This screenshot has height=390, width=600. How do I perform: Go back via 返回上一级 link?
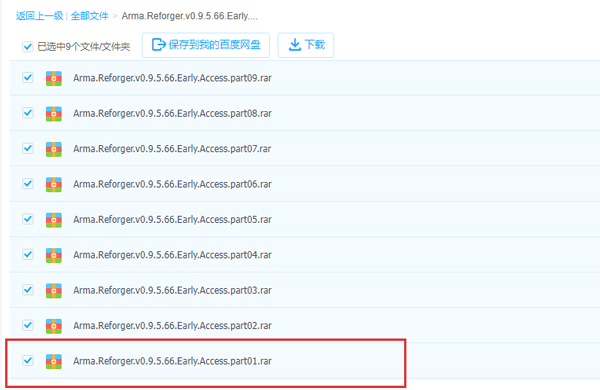point(39,16)
